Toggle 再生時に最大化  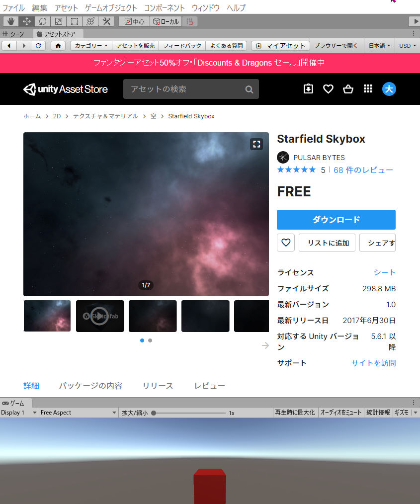[x=295, y=413]
